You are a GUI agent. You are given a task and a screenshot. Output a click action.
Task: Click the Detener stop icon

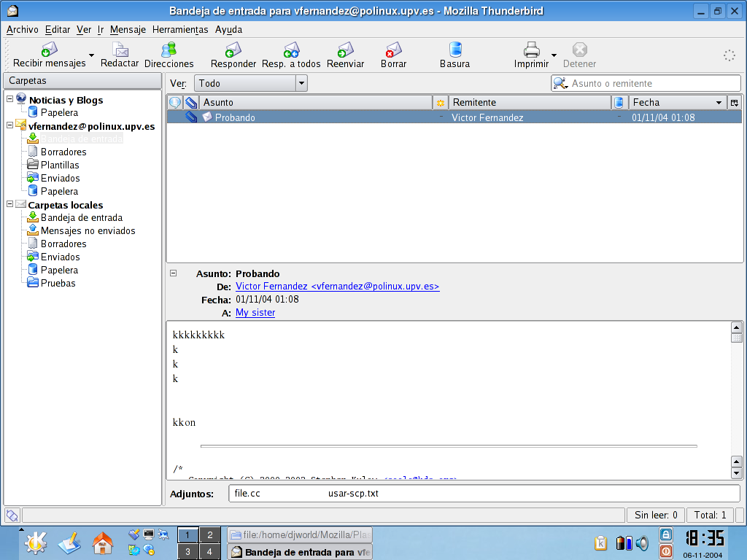click(x=579, y=50)
